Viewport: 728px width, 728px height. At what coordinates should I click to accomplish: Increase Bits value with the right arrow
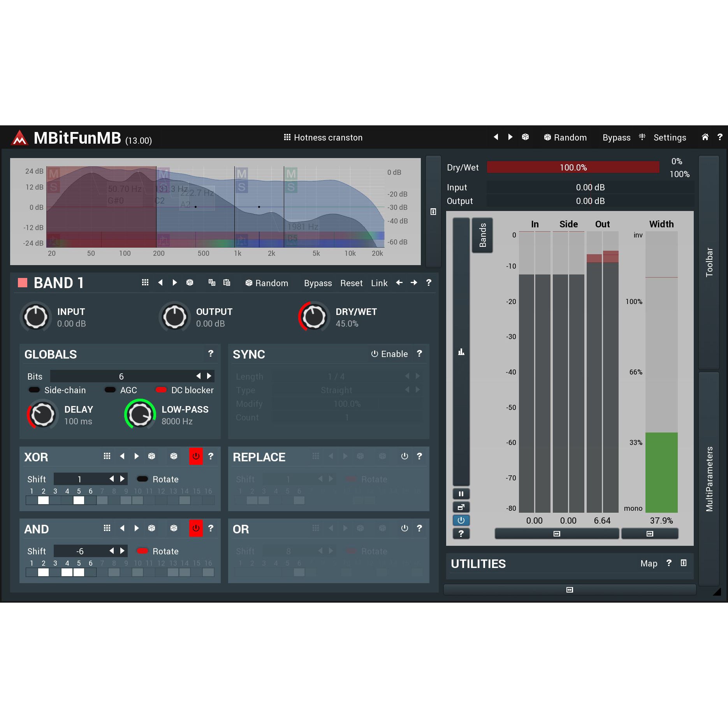pos(209,376)
